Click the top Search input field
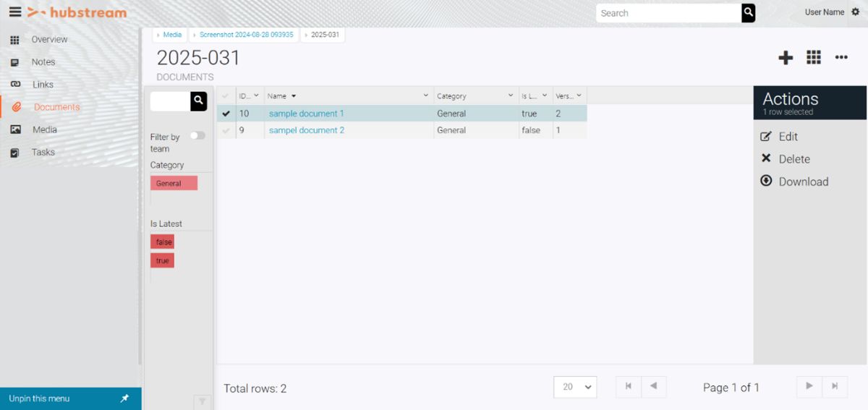The width and height of the screenshot is (868, 410). coord(668,13)
